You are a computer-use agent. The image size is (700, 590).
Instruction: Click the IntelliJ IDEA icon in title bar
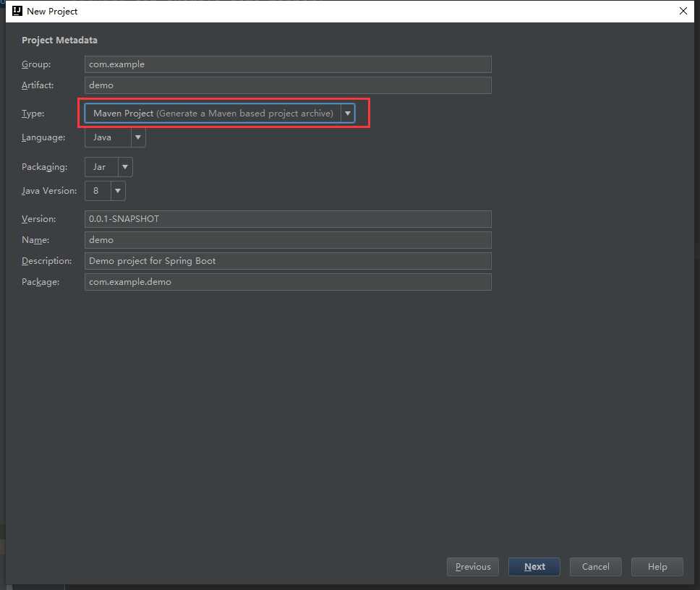coord(17,11)
